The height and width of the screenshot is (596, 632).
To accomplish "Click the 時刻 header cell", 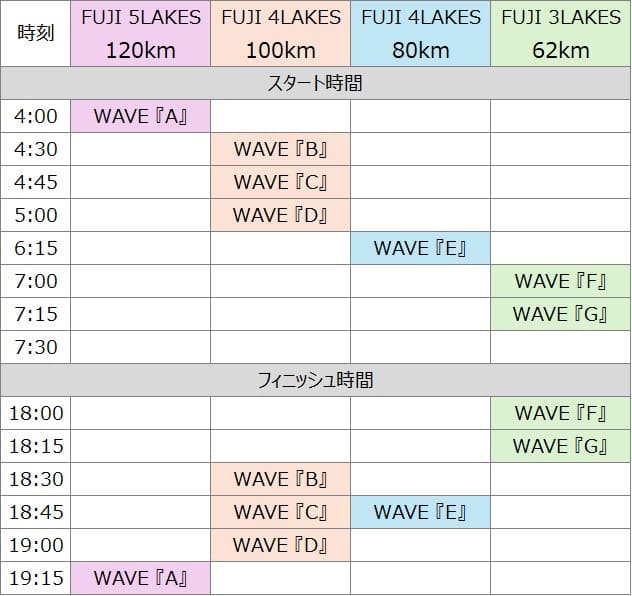I will click(x=35, y=33).
